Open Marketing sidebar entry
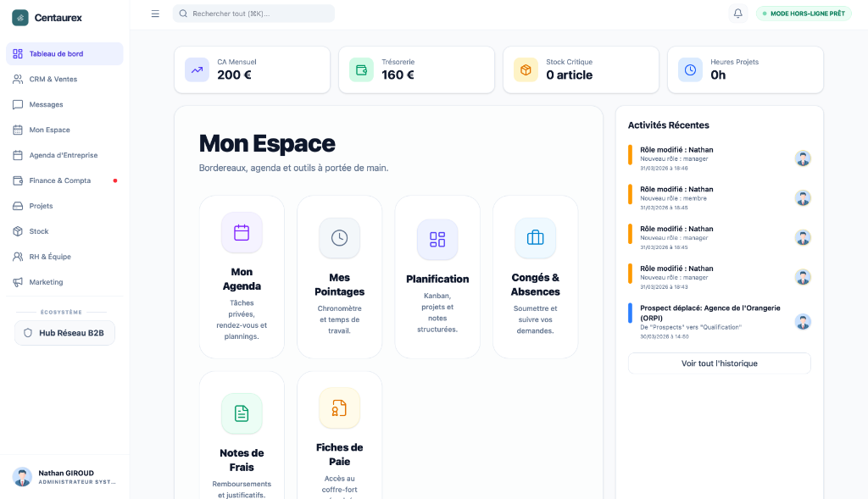The width and height of the screenshot is (868, 499). point(64,282)
